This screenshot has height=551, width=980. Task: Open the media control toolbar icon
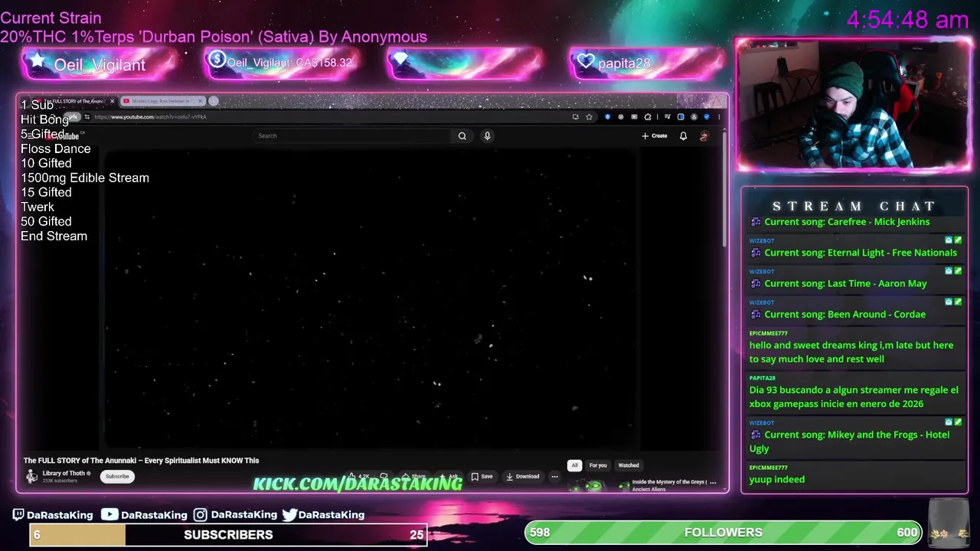click(x=668, y=117)
